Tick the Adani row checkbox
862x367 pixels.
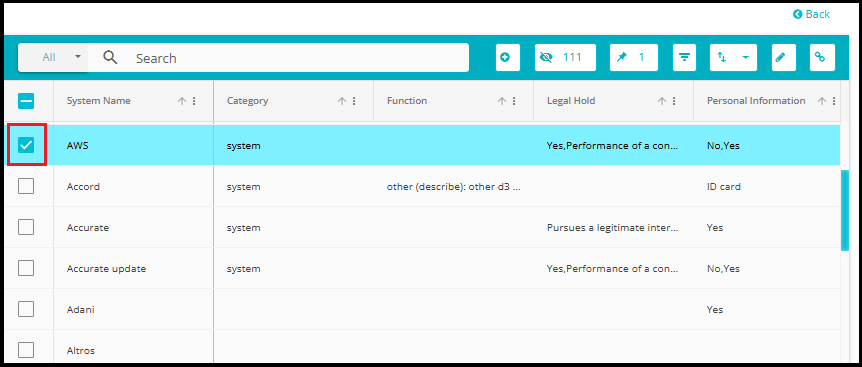tap(26, 309)
